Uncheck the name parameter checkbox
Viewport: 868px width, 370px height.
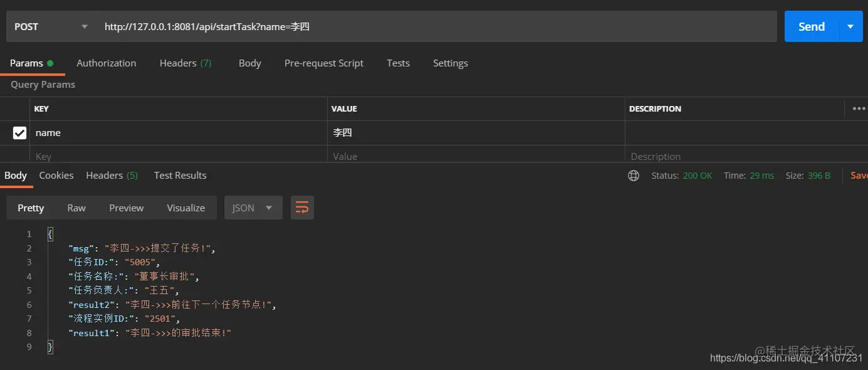point(19,133)
